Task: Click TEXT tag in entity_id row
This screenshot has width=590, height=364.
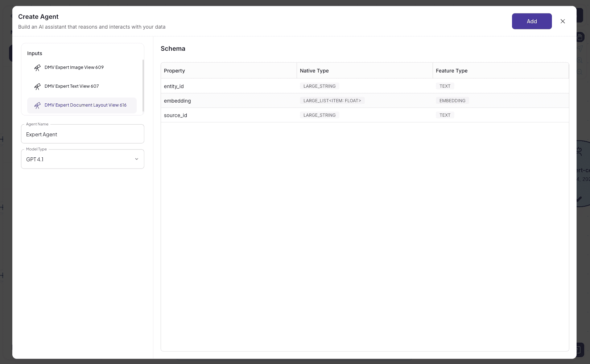Action: pyautogui.click(x=445, y=86)
